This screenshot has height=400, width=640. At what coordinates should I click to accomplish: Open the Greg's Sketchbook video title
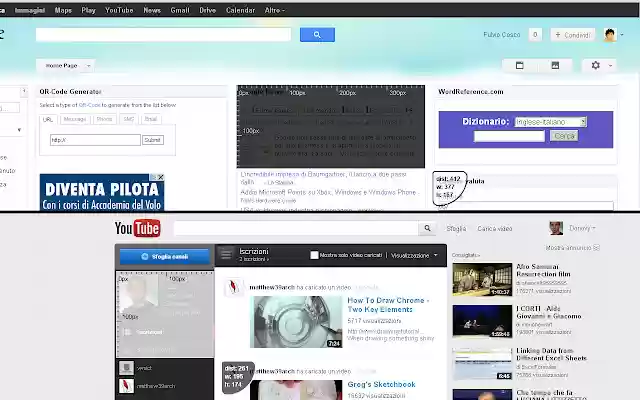point(381,384)
